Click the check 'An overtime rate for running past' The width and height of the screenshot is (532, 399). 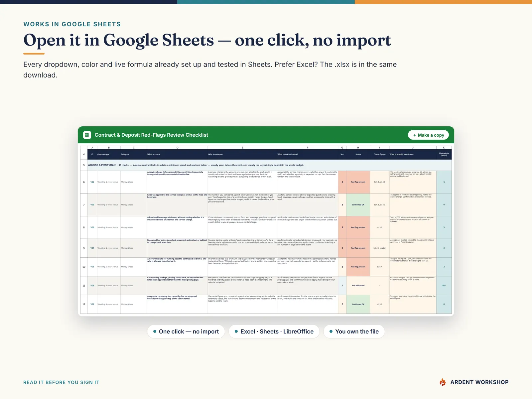point(177,267)
